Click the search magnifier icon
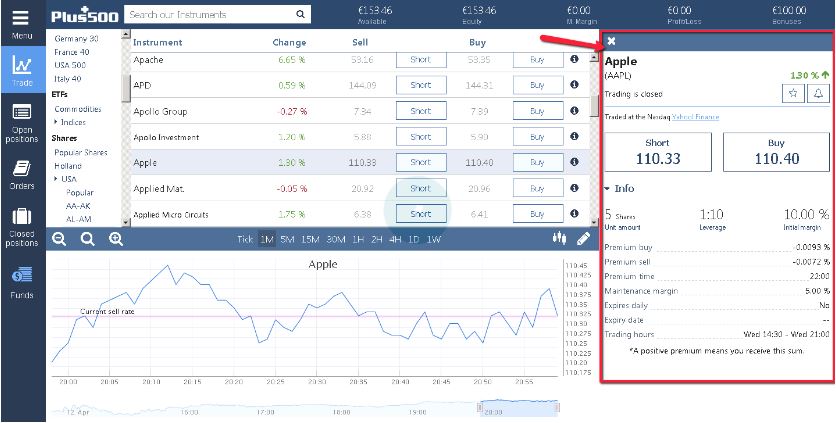 coord(301,14)
